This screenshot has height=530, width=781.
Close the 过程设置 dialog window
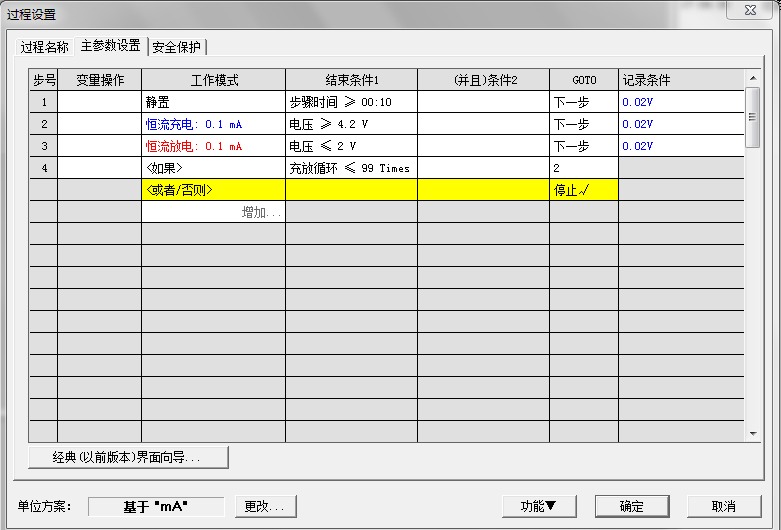[x=750, y=9]
